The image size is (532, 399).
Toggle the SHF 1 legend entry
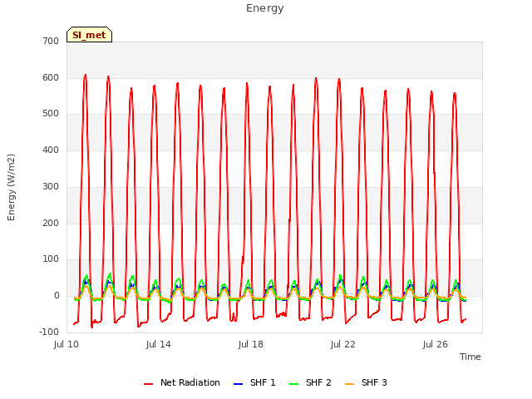(255, 382)
